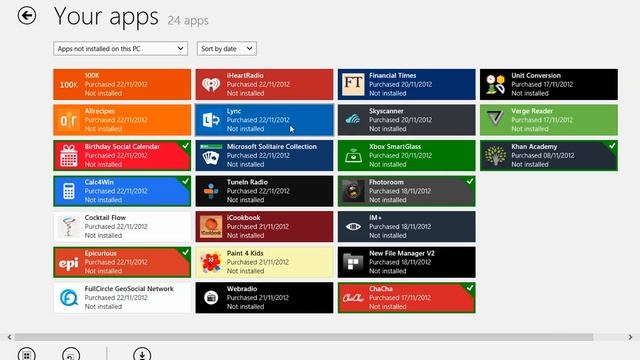Uncheck the Epicurious selection checkmark
Image resolution: width=640 pixels, height=360 pixels.
coord(186,252)
